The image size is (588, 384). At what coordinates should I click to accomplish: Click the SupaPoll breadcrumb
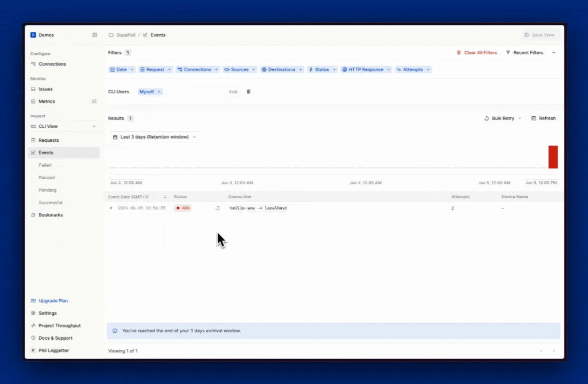[125, 35]
